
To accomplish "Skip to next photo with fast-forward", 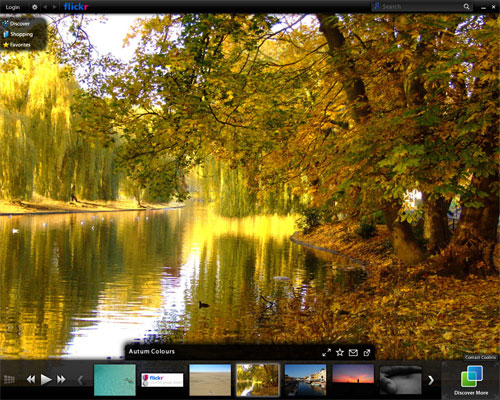I will pyautogui.click(x=61, y=379).
